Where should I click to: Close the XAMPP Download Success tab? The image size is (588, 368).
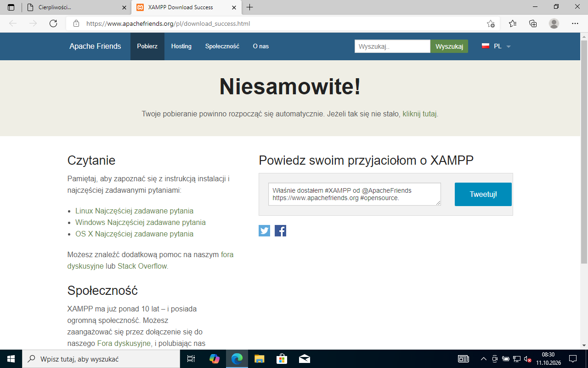tap(234, 7)
